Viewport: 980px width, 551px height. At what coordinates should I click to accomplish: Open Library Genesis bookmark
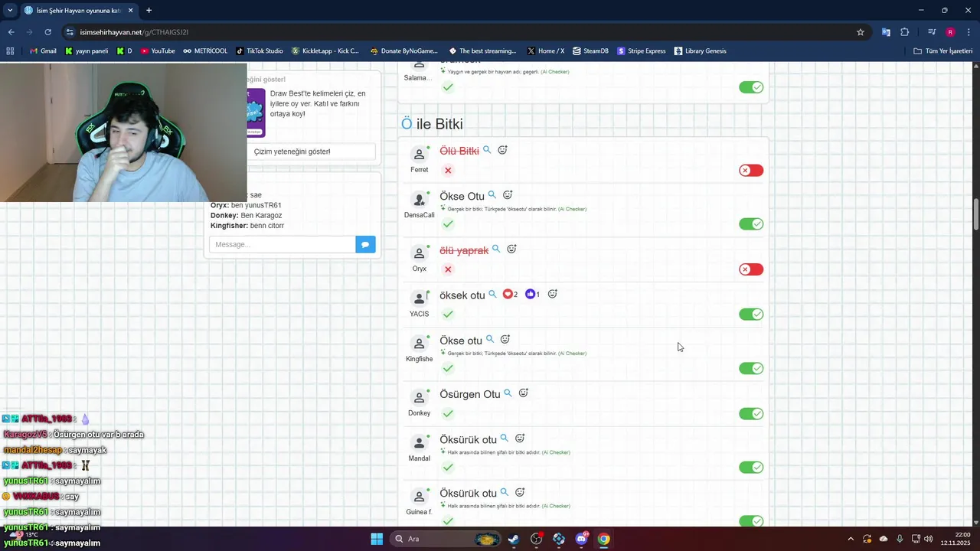click(x=700, y=51)
